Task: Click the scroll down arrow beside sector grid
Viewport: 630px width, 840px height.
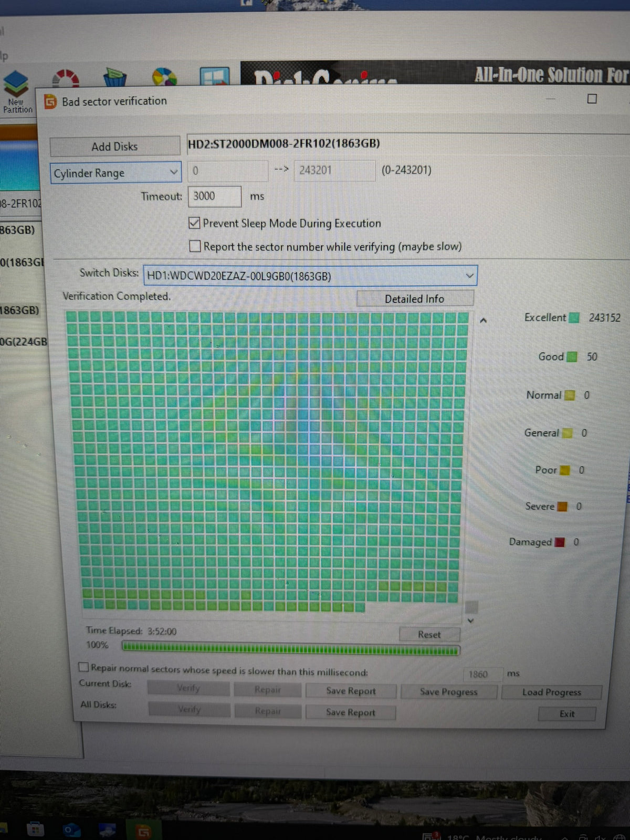Action: [x=470, y=621]
